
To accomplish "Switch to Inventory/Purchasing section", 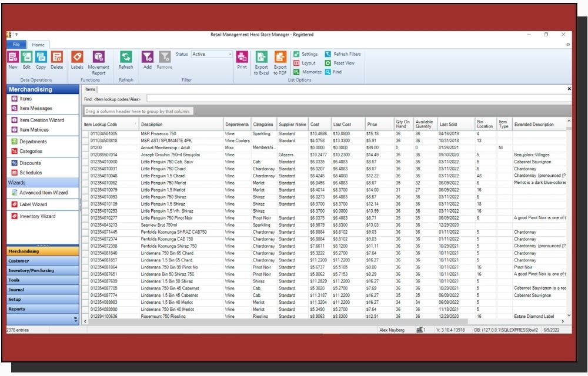I will pos(43,270).
